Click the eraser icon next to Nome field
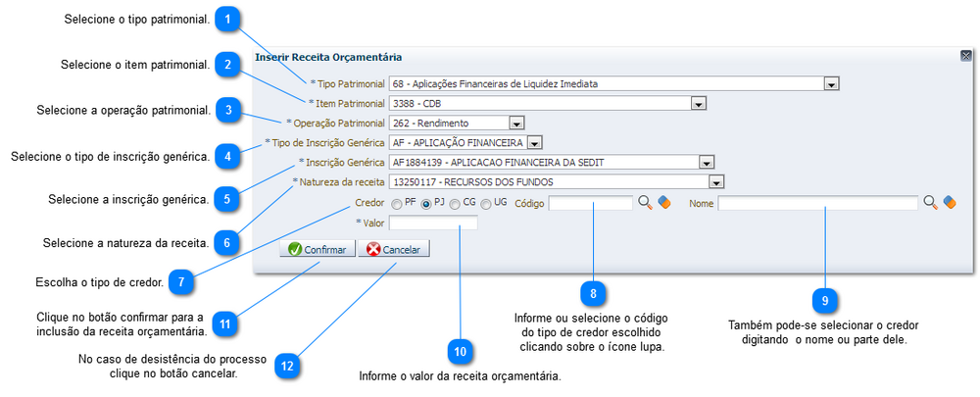This screenshot has height=397, width=980. [949, 203]
